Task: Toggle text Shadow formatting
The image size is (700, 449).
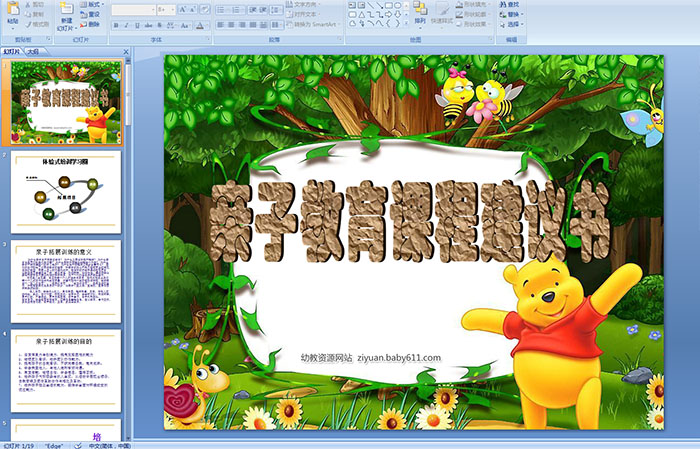Action: pos(159,25)
